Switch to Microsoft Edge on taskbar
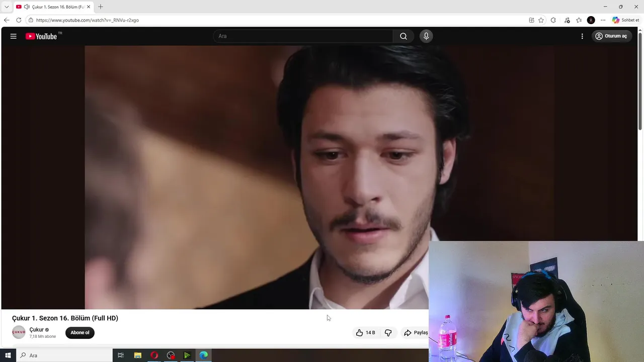Image resolution: width=644 pixels, height=362 pixels. (x=204, y=355)
